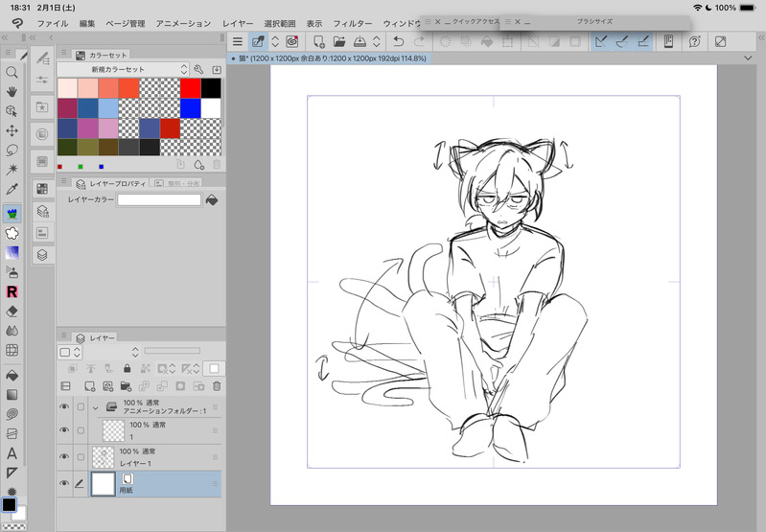Image resolution: width=766 pixels, height=532 pixels.
Task: Open the アニメーション menu
Action: click(183, 23)
